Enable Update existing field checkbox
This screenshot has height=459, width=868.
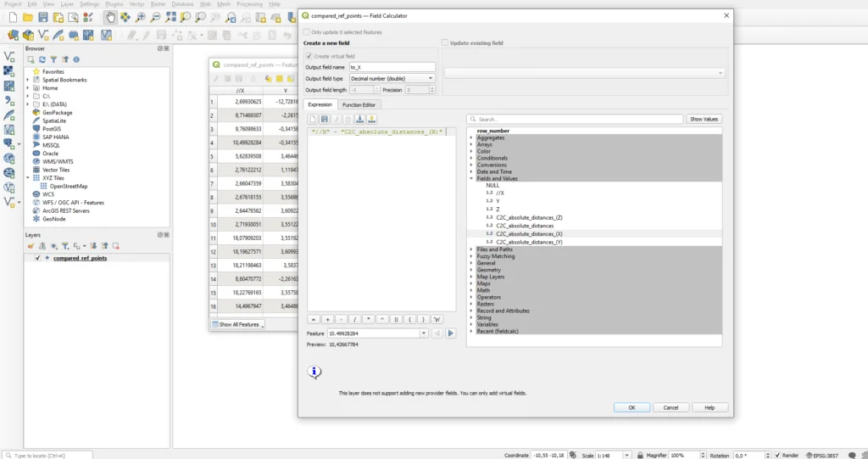(x=444, y=42)
